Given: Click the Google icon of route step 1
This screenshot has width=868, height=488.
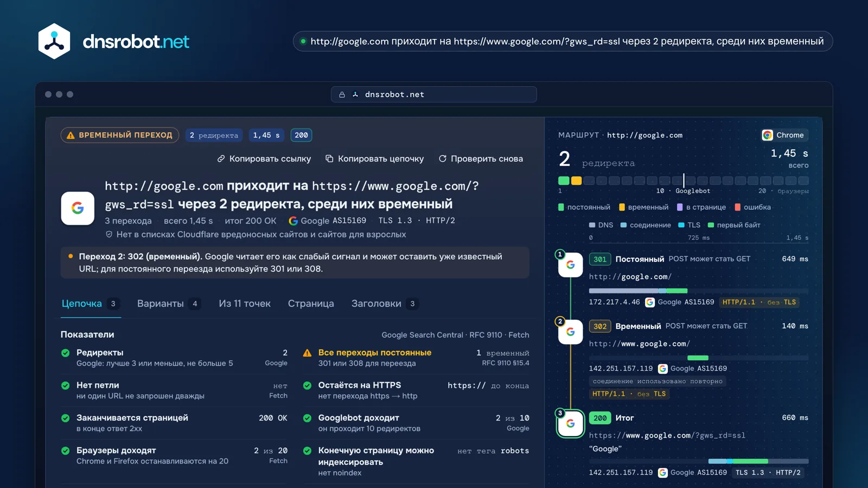Looking at the screenshot, I should tap(571, 265).
